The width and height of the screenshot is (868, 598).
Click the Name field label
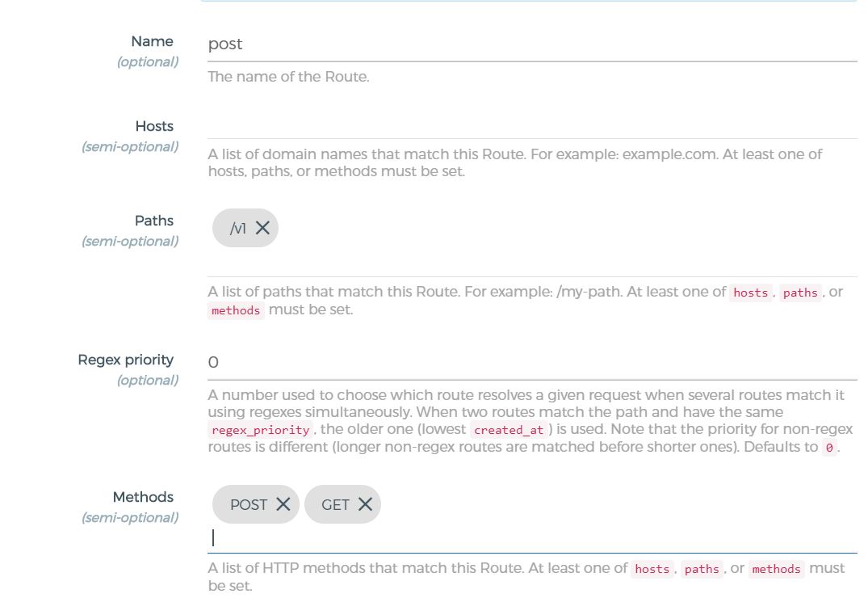pos(152,41)
